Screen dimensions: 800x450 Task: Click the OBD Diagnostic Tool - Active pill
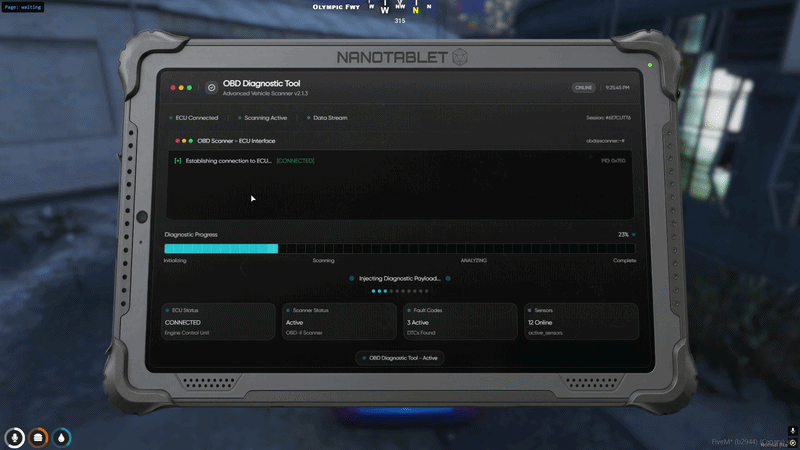(399, 358)
